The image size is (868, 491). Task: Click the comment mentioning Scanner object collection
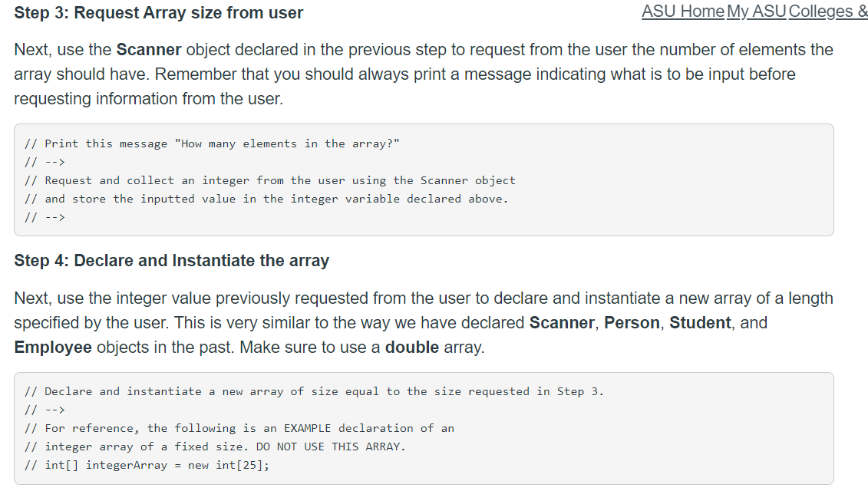(270, 180)
